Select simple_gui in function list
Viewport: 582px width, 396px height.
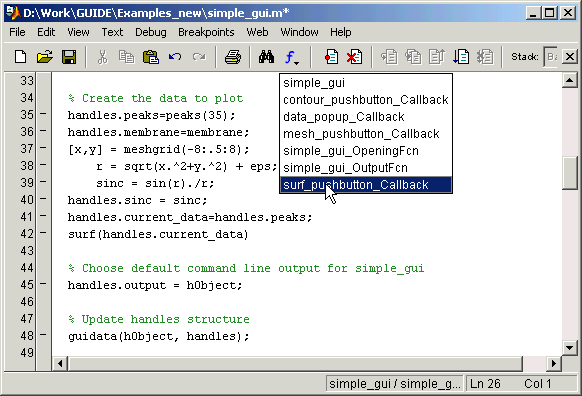click(x=366, y=83)
